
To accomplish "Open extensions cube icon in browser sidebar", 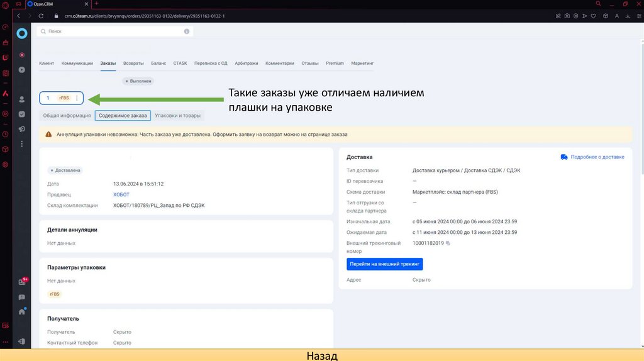I will tap(5, 150).
